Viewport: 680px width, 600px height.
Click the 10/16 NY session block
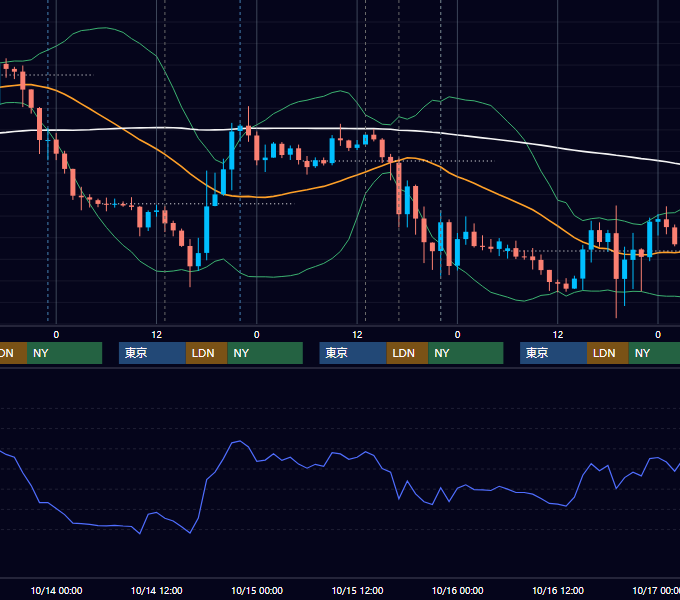coord(654,353)
